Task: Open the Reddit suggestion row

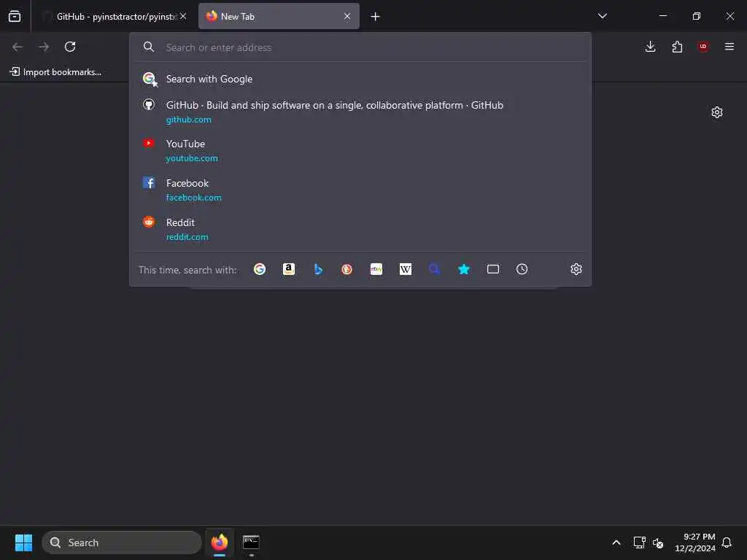Action: [360, 230]
